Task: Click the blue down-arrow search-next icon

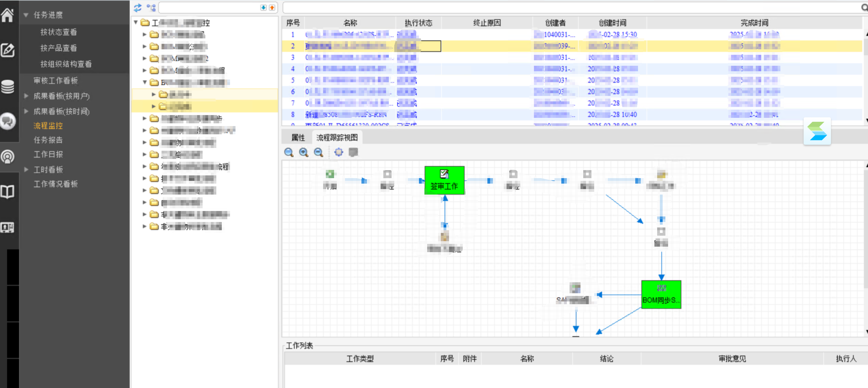Action: click(x=263, y=7)
